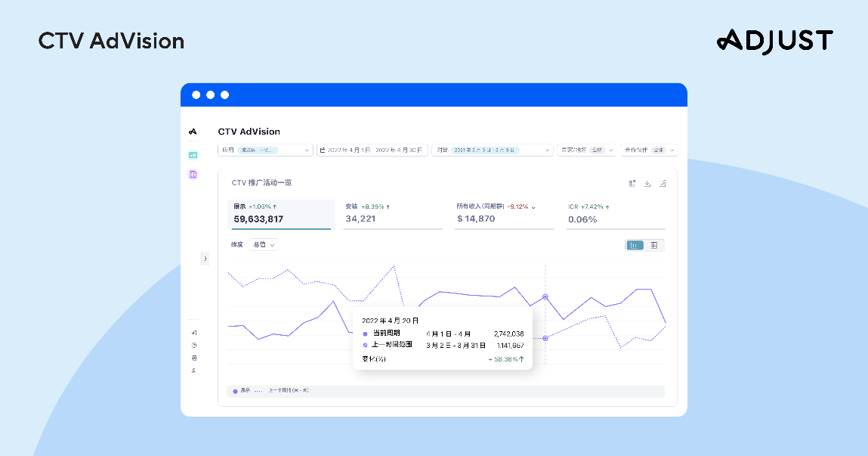
Task: Click the date range field 2022年4月1日
Action: (372, 150)
